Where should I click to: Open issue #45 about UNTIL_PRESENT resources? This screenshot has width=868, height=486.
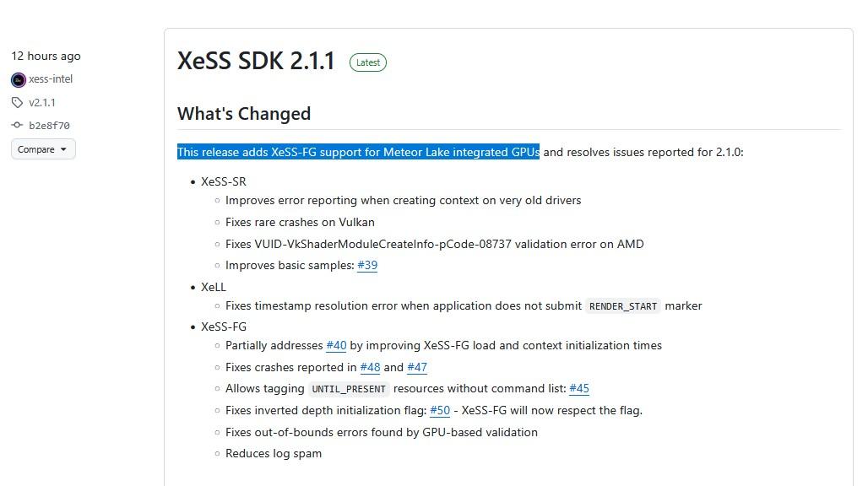(578, 388)
